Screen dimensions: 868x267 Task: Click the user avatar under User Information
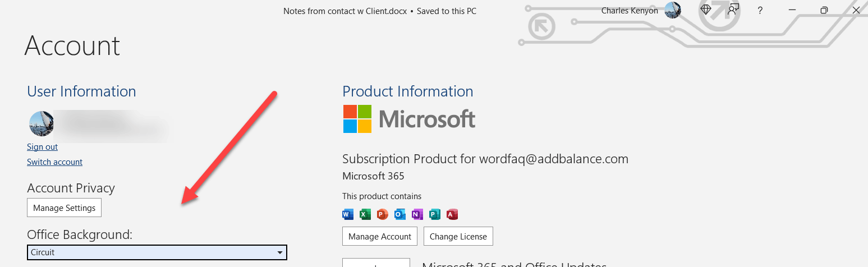[42, 123]
